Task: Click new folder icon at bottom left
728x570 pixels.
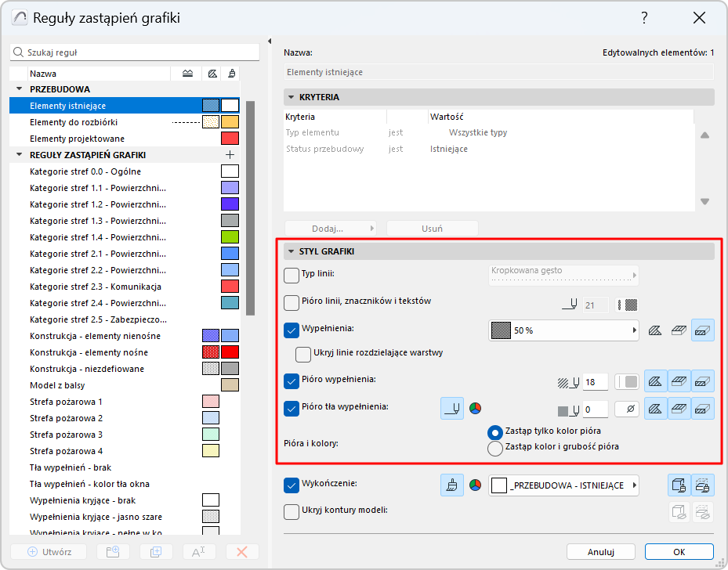Action: point(112,552)
